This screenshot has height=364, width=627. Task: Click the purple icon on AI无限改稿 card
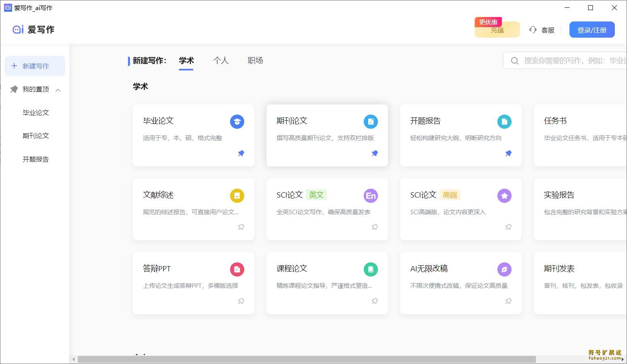(505, 269)
